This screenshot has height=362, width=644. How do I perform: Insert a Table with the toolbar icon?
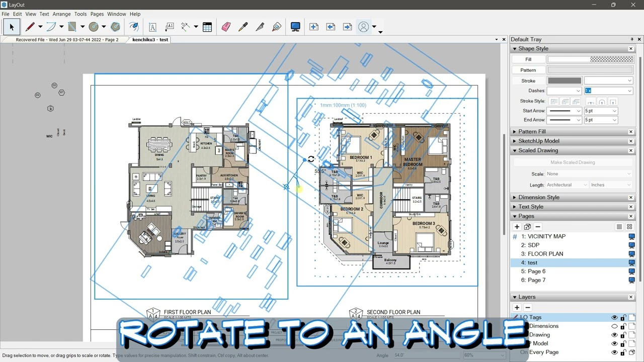[x=207, y=27]
